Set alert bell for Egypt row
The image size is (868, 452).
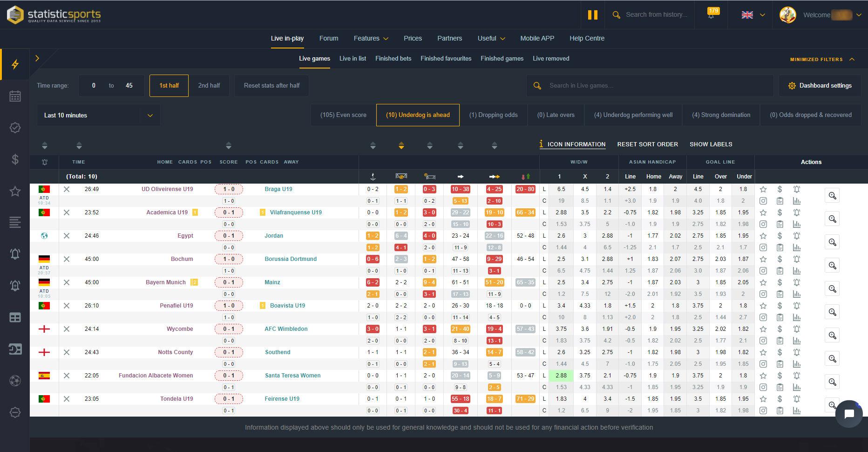pos(797,236)
